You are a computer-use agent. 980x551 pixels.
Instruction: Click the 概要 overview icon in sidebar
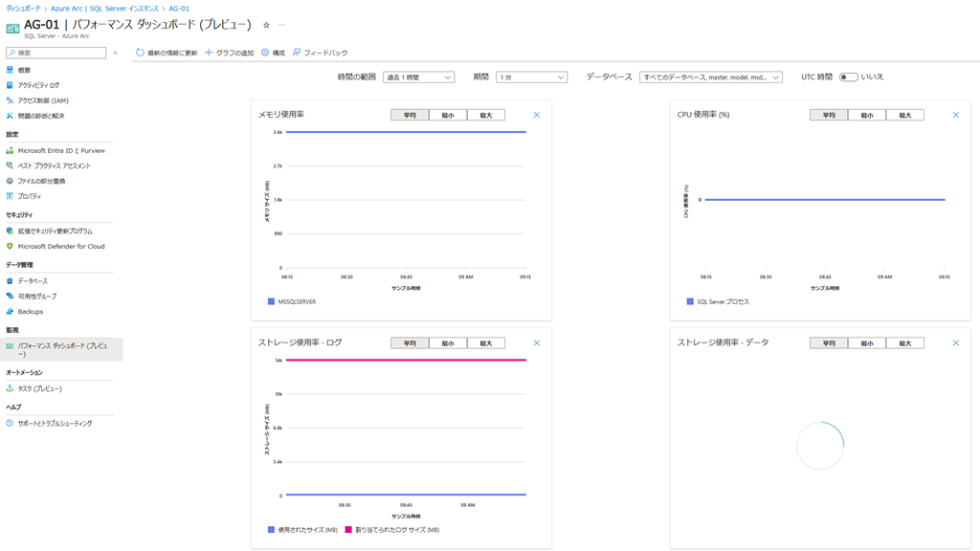[10, 70]
